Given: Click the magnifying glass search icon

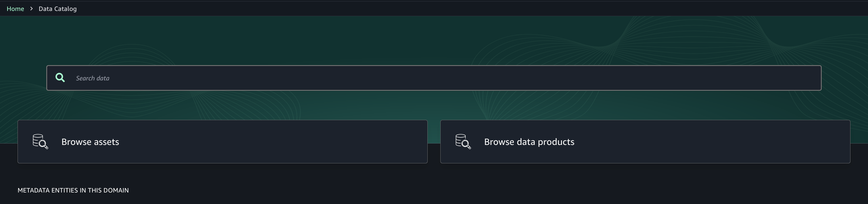Looking at the screenshot, I should tap(60, 78).
